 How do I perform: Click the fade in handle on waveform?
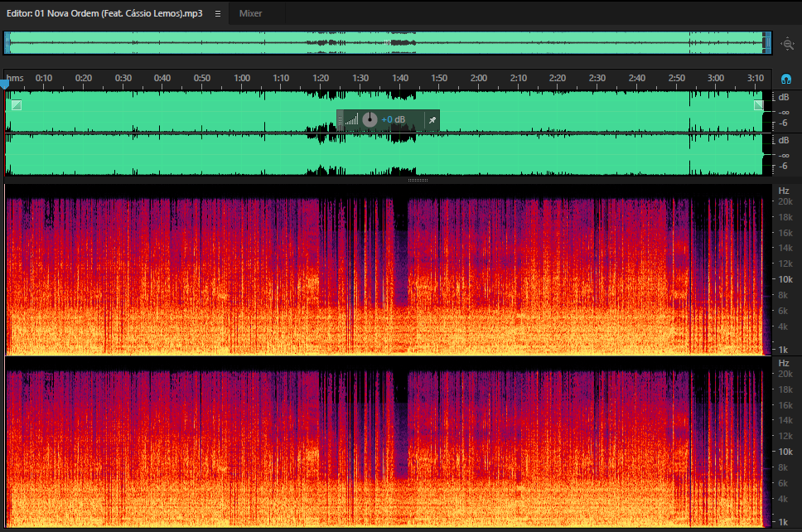pos(17,105)
